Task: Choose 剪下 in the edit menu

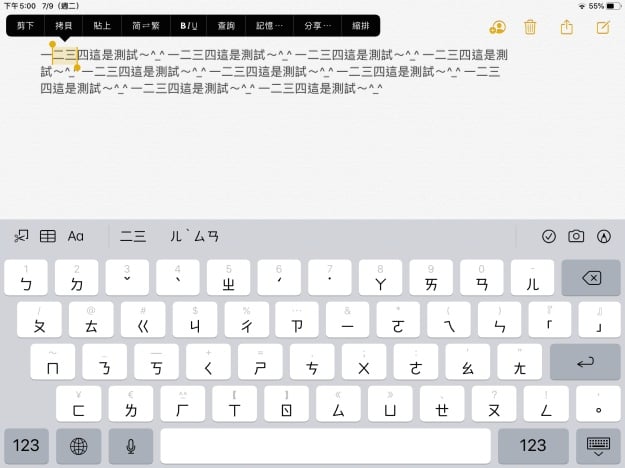Action: pyautogui.click(x=26, y=25)
